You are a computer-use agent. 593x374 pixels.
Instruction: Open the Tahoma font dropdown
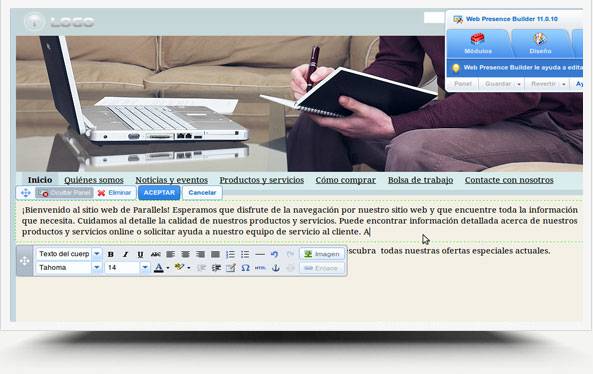pyautogui.click(x=97, y=267)
